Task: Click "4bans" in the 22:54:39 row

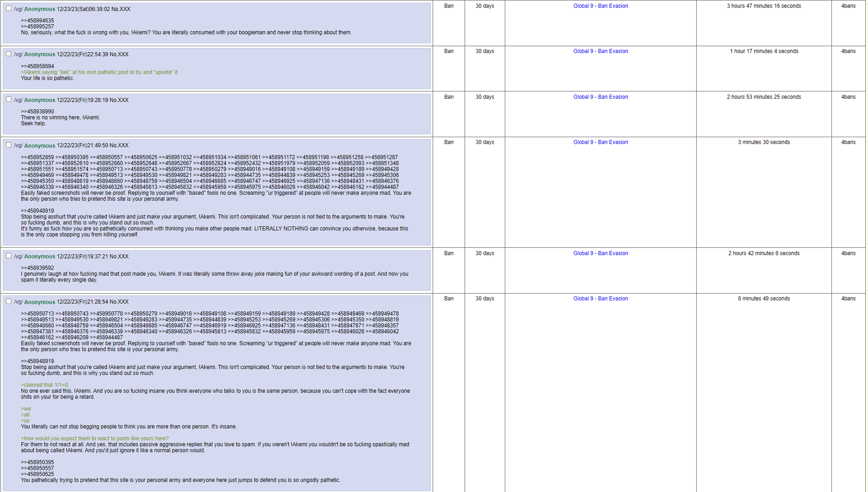Action: click(x=848, y=51)
